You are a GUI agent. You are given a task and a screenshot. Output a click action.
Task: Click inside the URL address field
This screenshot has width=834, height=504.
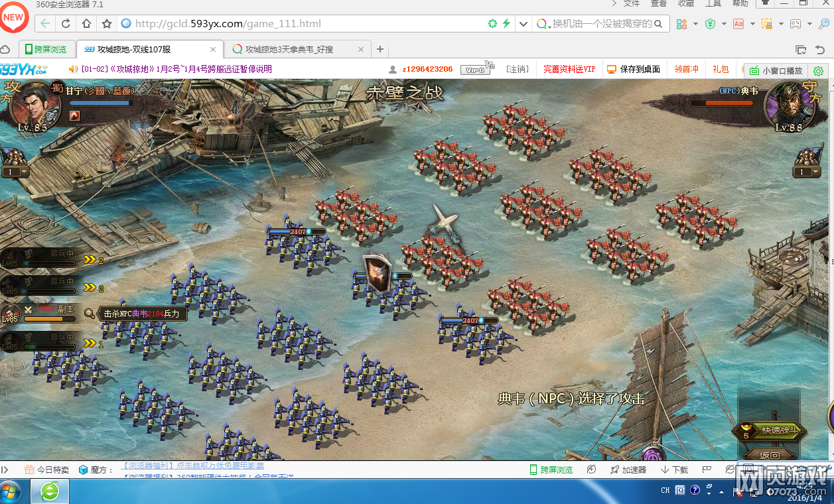pos(299,24)
